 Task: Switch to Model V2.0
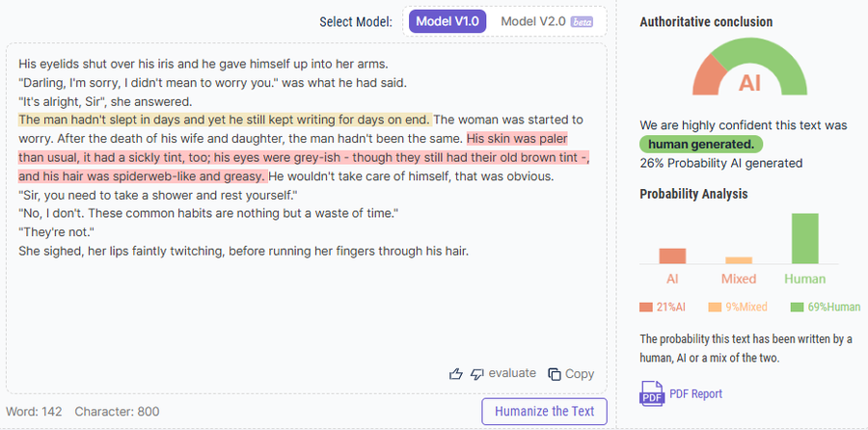[533, 21]
